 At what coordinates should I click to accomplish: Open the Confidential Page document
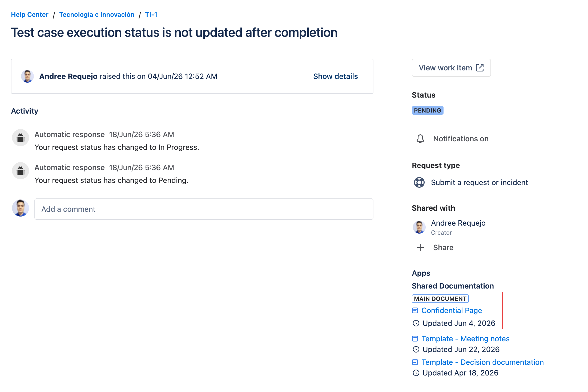point(452,310)
